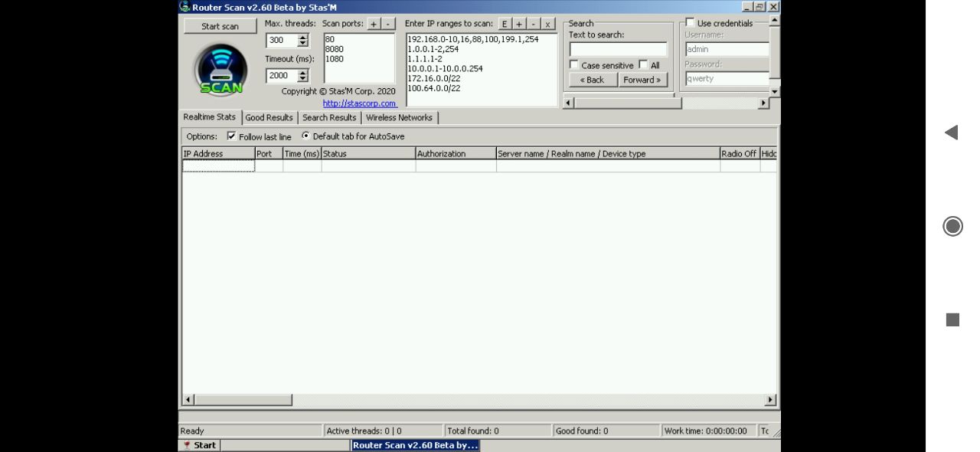Click the Active threads status bar entry
Viewport: 980px width, 452px height.
pos(383,431)
